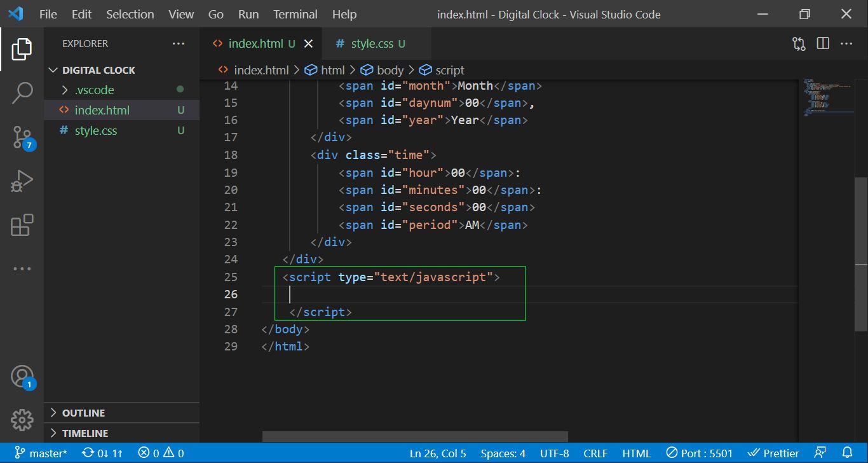Click Ln 26, Col 5 cursor position
The width and height of the screenshot is (868, 463).
tap(438, 453)
